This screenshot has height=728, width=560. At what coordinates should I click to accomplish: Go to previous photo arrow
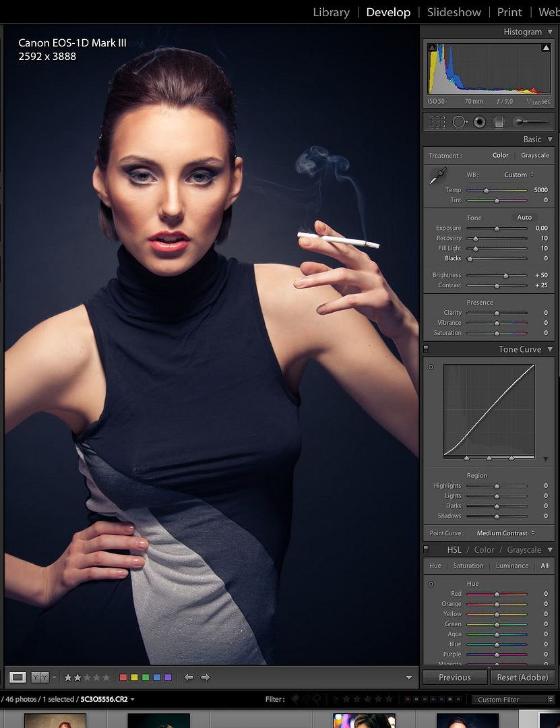click(189, 677)
